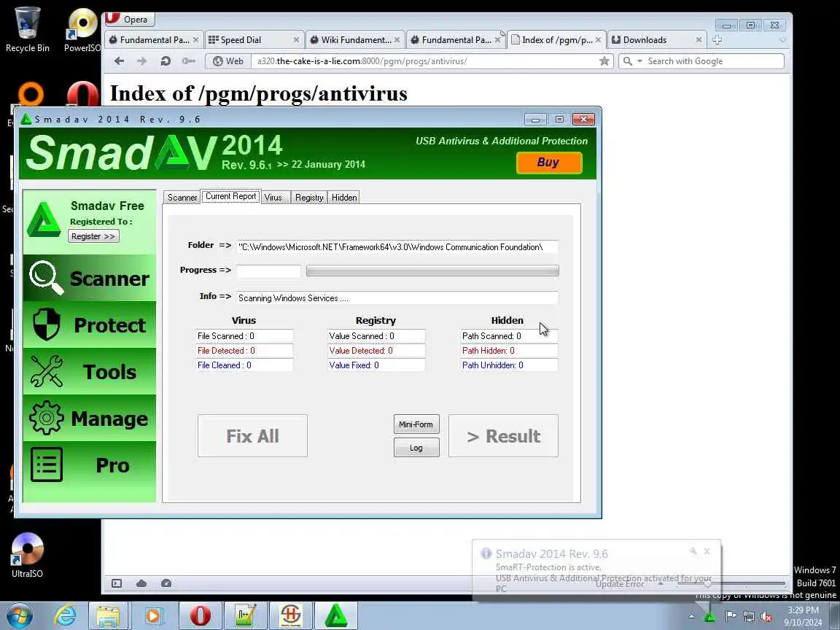This screenshot has width=840, height=630.
Task: Open the UltraISO desktop shortcut
Action: click(27, 555)
